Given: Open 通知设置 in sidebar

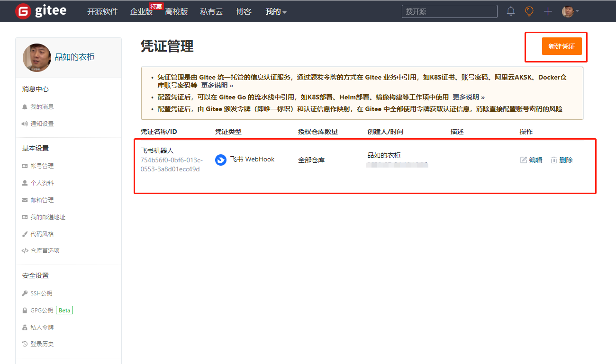Looking at the screenshot, I should pos(42,124).
